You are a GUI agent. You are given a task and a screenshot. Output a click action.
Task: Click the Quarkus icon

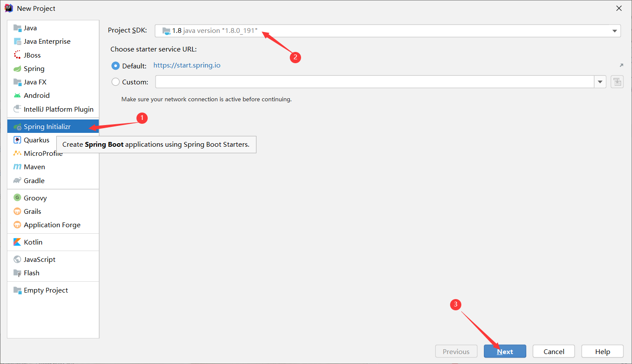point(17,140)
